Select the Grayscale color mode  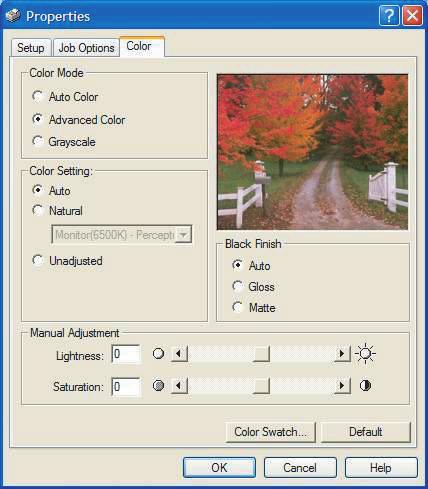coord(38,142)
